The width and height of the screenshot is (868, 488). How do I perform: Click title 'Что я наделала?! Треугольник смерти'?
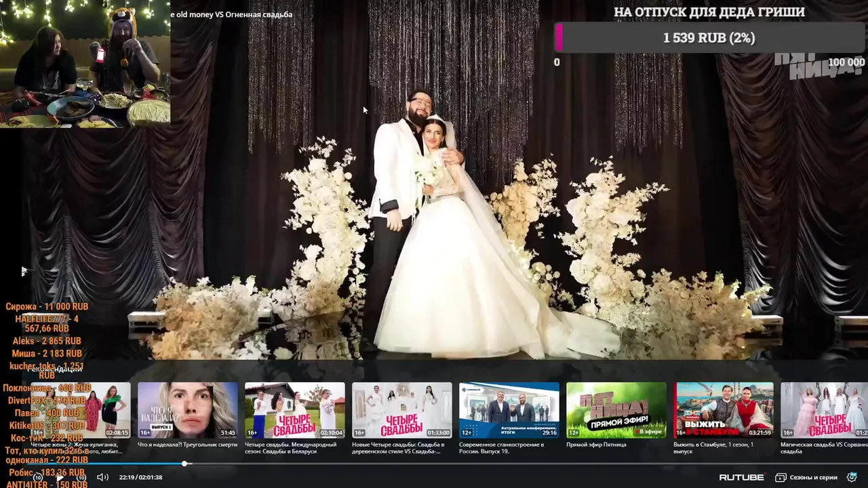(188, 445)
